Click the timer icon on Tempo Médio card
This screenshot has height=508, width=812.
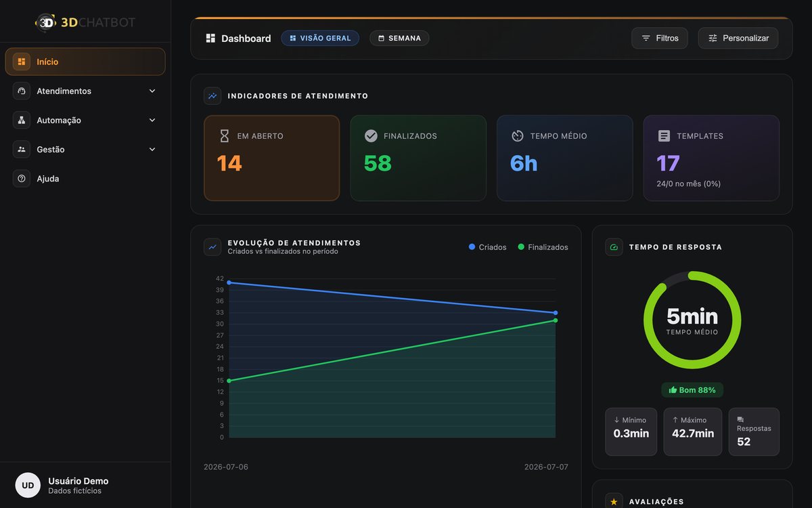pos(518,136)
